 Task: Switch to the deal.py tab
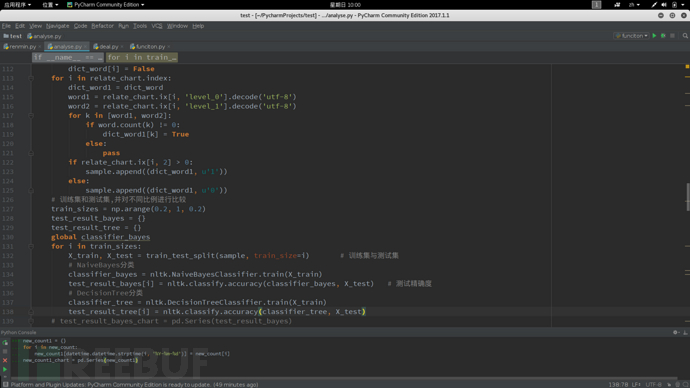tap(108, 47)
